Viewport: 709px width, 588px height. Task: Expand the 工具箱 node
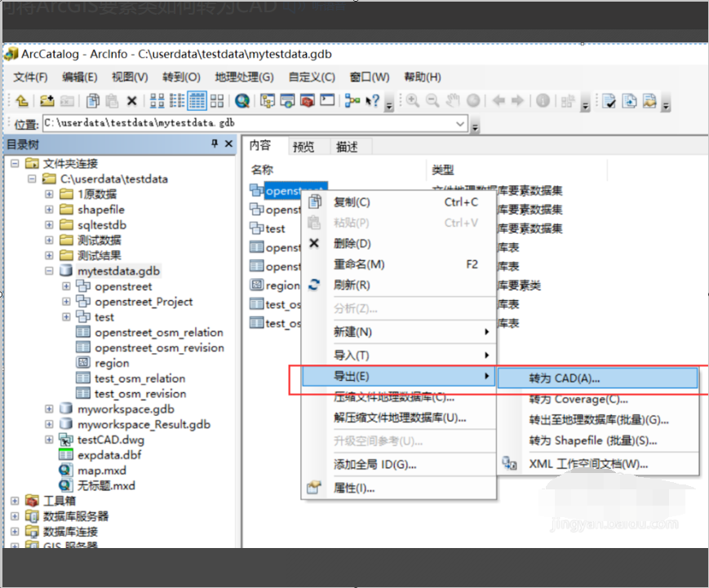(x=15, y=501)
